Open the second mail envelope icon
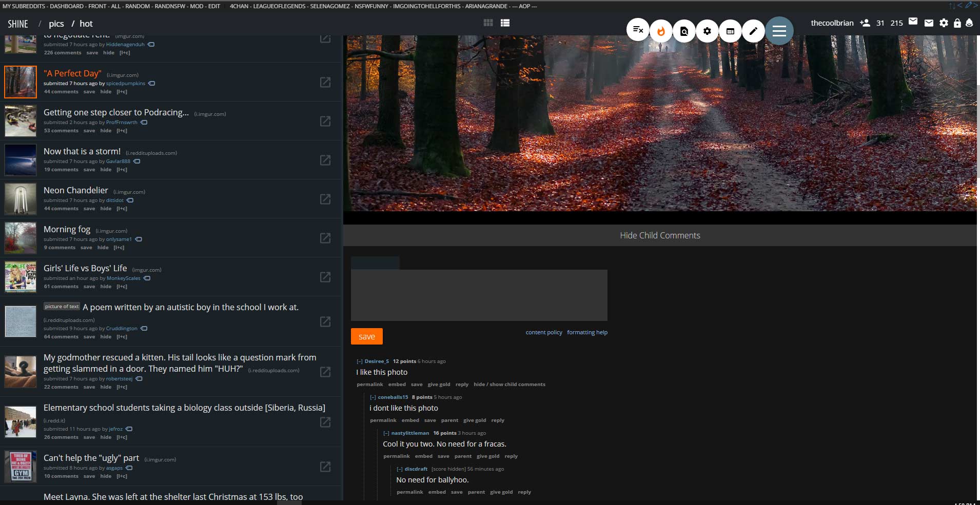The width and height of the screenshot is (980, 505). click(929, 23)
